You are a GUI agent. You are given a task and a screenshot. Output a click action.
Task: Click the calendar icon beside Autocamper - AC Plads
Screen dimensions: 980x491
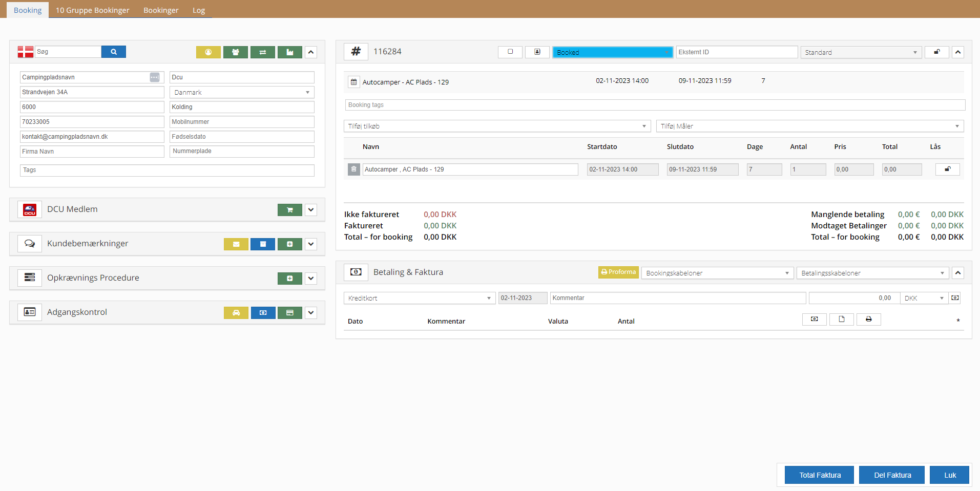click(x=353, y=82)
